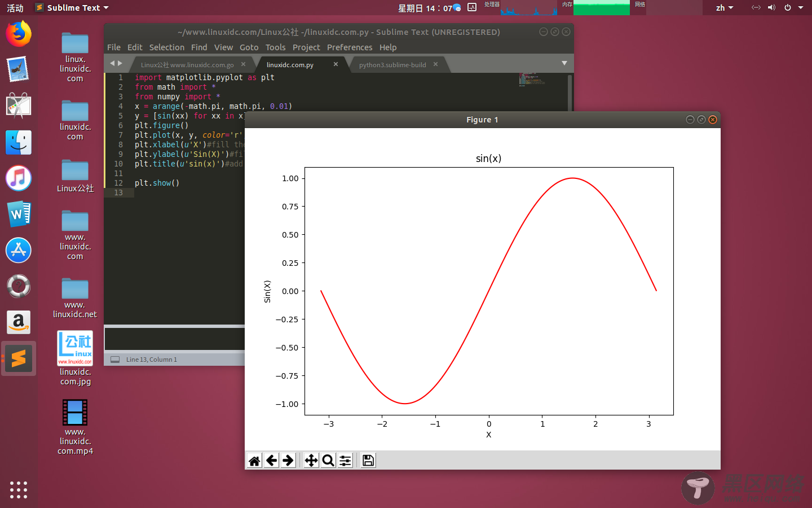Screen dimensions: 812x508
Task: Select the www.linuxidc.net desktop folder
Action: click(75, 298)
